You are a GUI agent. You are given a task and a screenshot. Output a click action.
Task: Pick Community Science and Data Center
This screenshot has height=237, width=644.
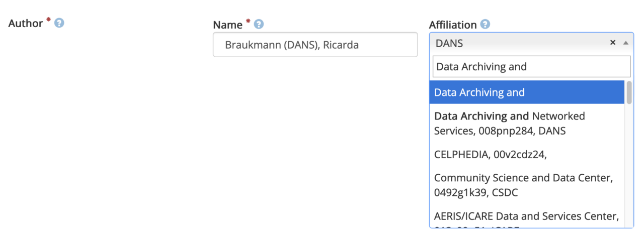click(526, 185)
